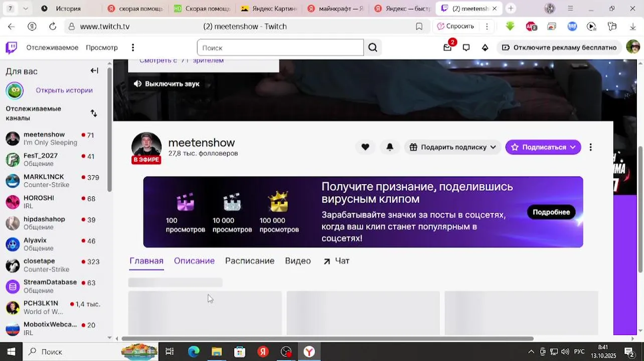Open browser downloads arrow icon
Image resolution: width=644 pixels, height=361 pixels.
(633, 27)
